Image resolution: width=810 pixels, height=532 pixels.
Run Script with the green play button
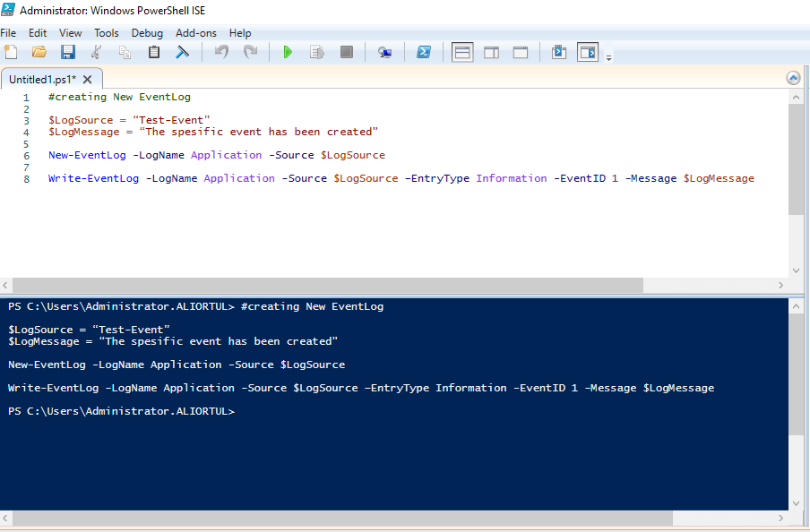288,52
